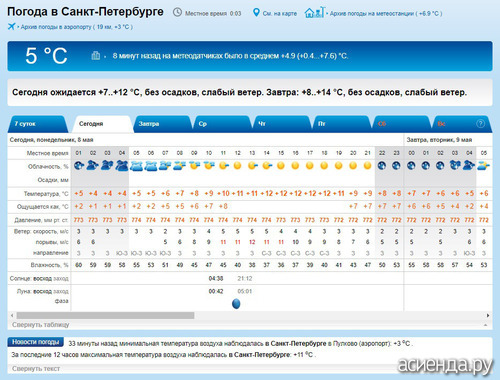Click the sun icon for hour 12
500x380 pixels.
coord(237,165)
